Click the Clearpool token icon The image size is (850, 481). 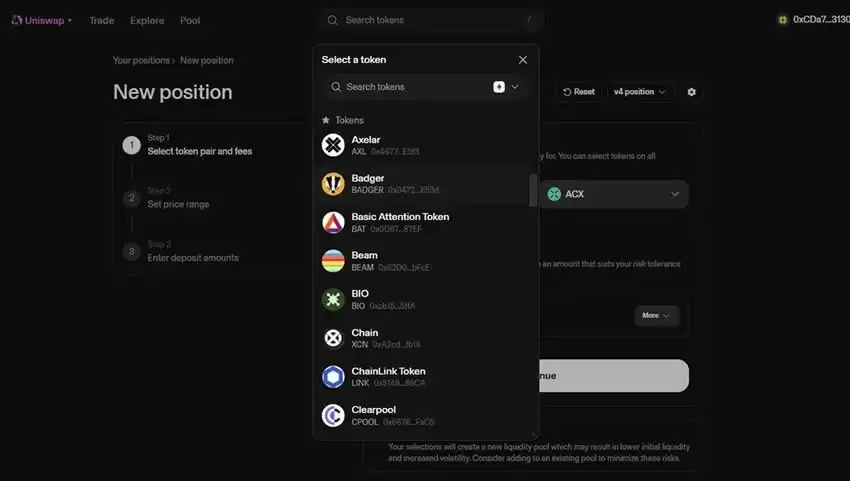pyautogui.click(x=333, y=415)
